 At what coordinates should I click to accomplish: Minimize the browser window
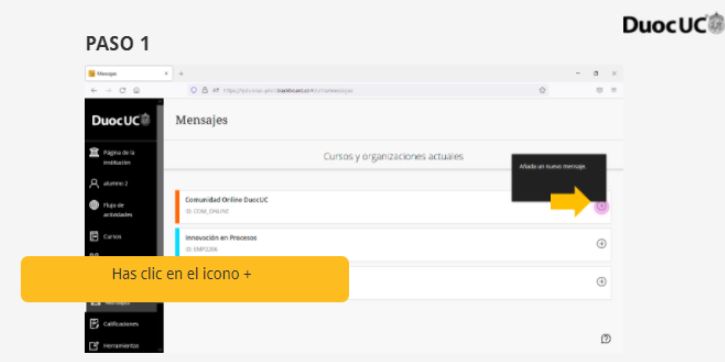578,74
